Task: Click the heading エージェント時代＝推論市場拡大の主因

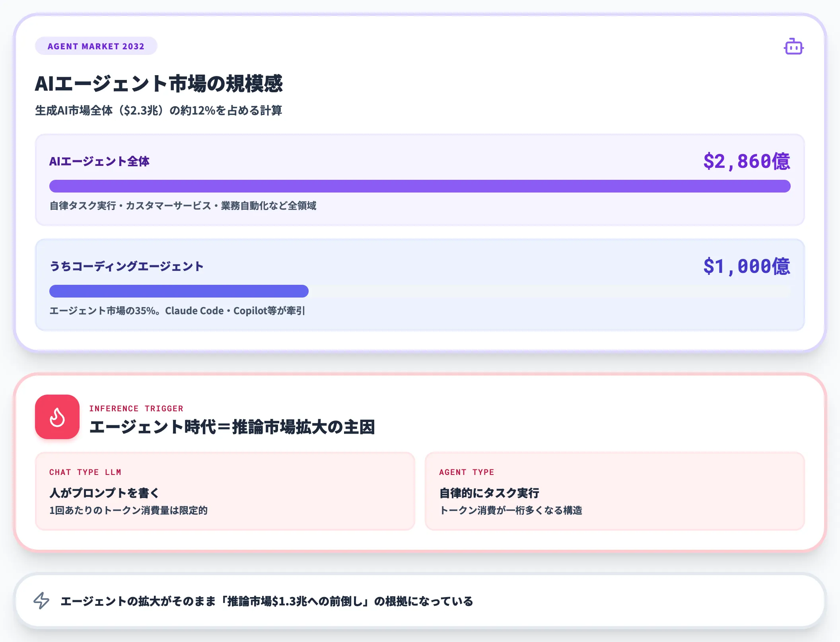Action: coord(232,427)
